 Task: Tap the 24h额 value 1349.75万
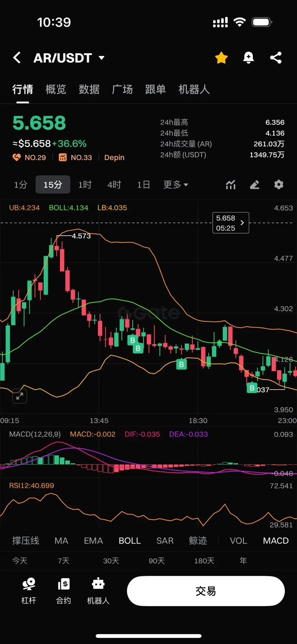pos(267,155)
